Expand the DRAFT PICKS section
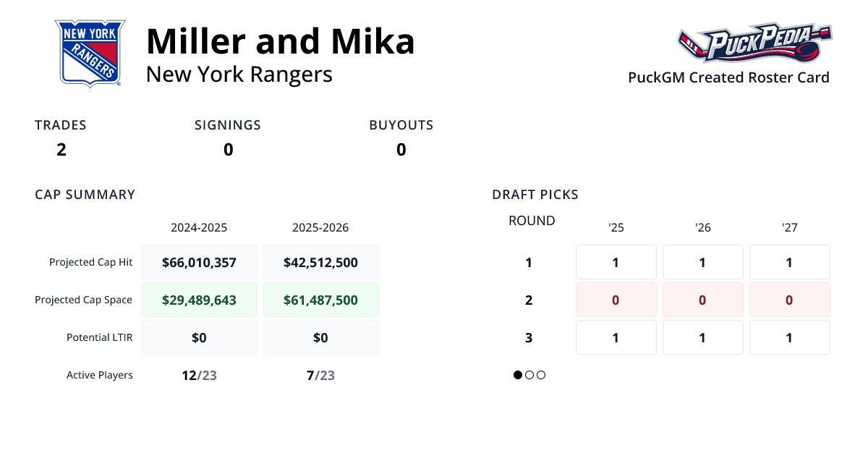Screen dimensions: 868x456 click(535, 194)
